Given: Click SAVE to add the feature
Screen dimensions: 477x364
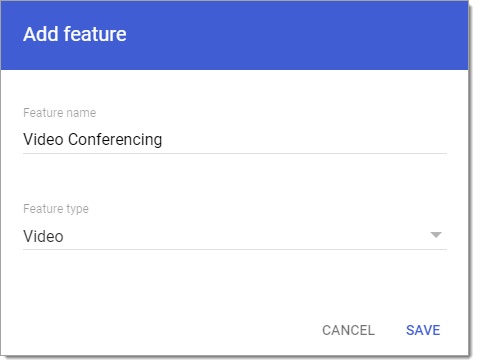Looking at the screenshot, I should tap(423, 330).
